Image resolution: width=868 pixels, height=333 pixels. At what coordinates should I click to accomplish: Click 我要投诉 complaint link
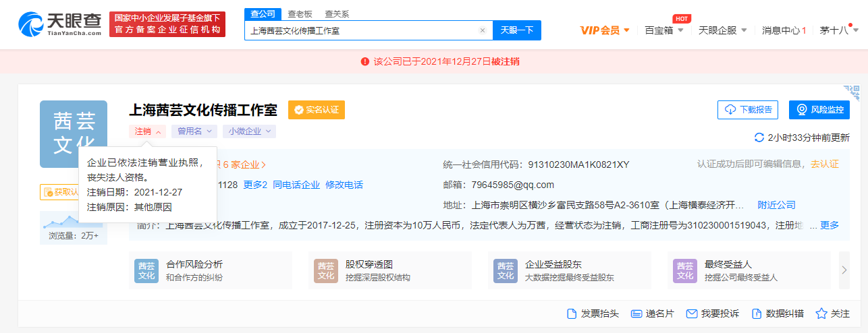pyautogui.click(x=712, y=313)
